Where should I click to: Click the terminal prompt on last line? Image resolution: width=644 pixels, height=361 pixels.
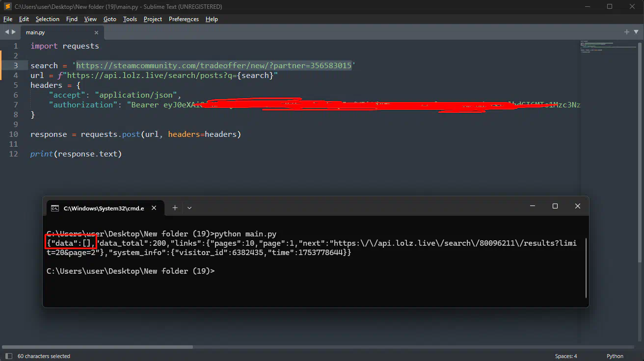131,271
